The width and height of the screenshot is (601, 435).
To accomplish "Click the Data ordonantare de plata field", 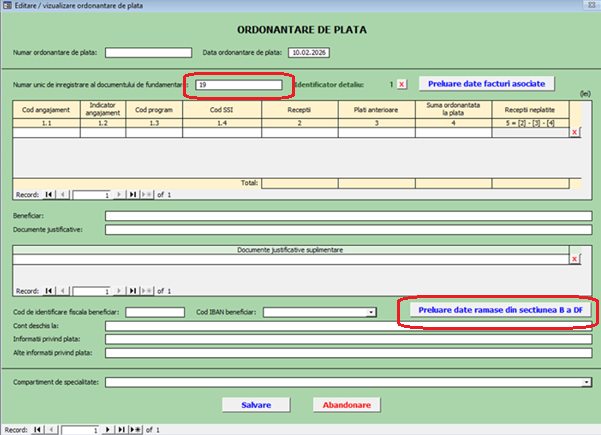I will pos(309,53).
